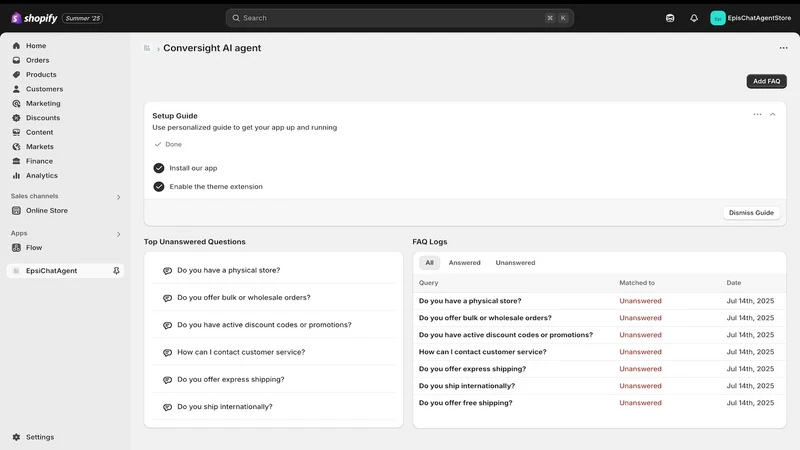The width and height of the screenshot is (800, 450).
Task: Switch to the Answered tab
Action: [464, 263]
